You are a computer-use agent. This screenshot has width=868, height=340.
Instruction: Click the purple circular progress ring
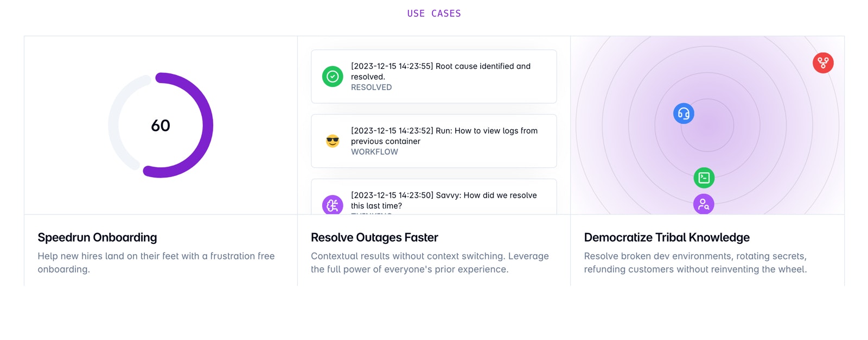(x=161, y=125)
